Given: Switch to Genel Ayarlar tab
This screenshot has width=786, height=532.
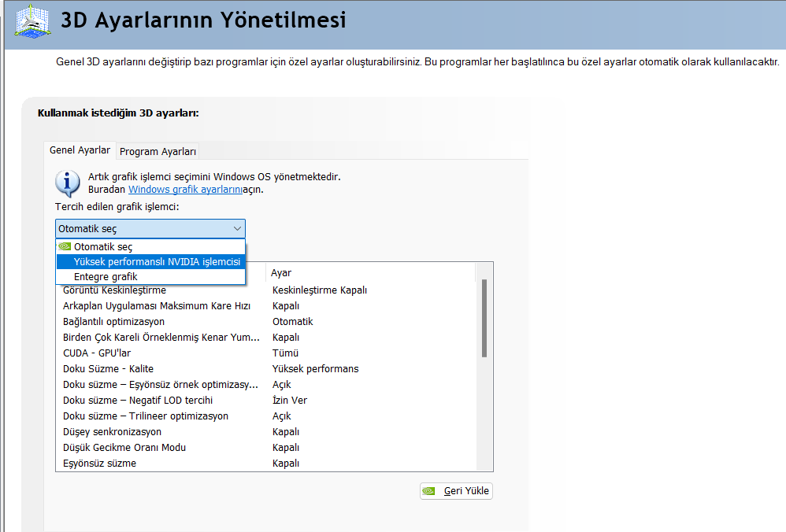Looking at the screenshot, I should coord(80,150).
